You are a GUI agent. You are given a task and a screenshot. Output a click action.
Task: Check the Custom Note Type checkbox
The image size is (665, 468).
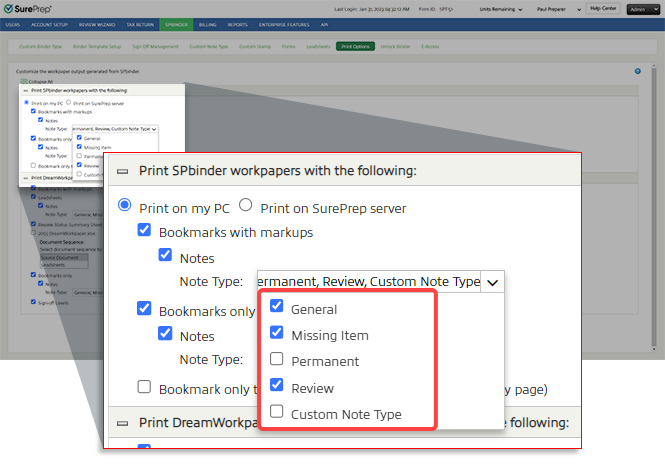[x=277, y=412]
